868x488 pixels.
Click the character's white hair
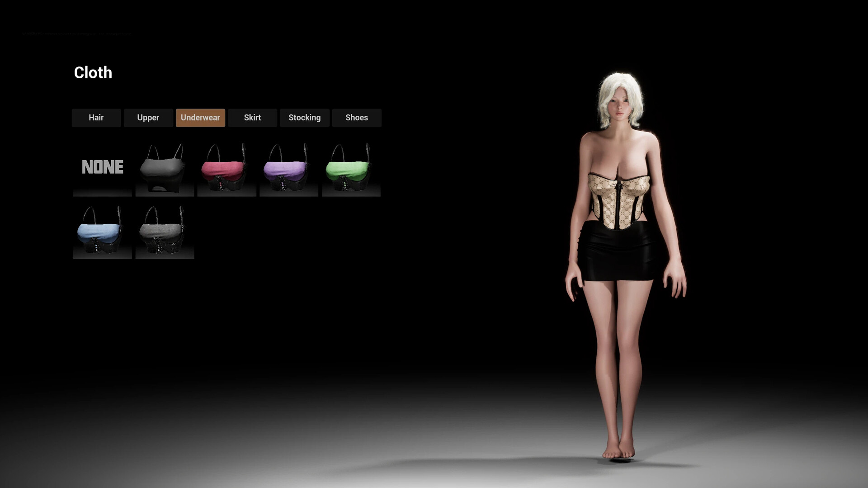coord(620,86)
